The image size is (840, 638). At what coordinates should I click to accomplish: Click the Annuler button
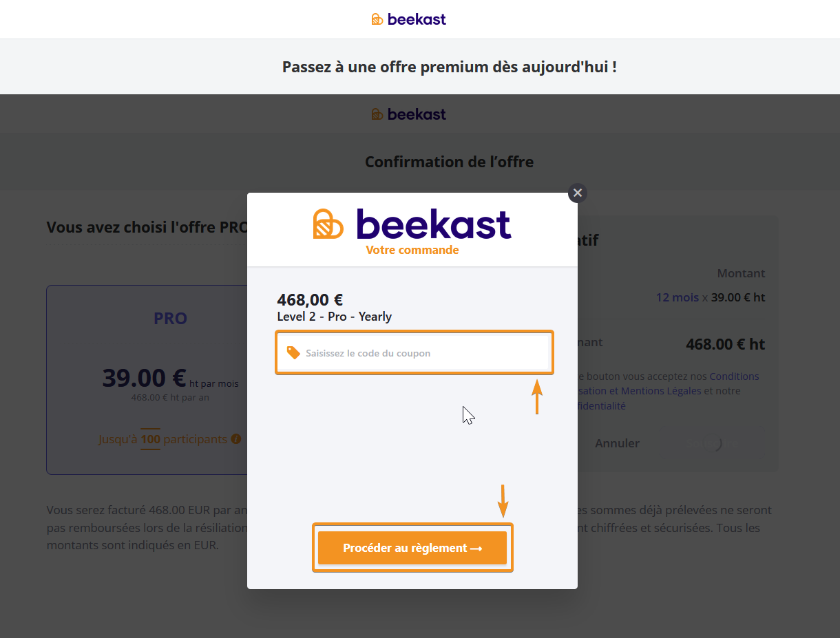click(617, 444)
